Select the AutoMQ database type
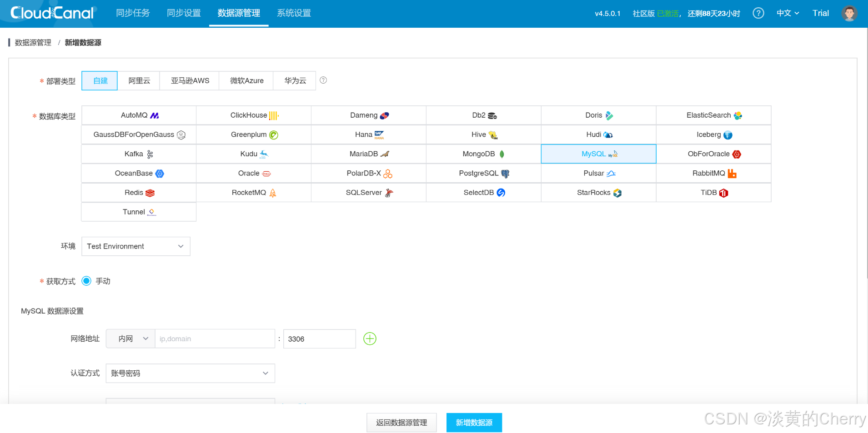 139,115
